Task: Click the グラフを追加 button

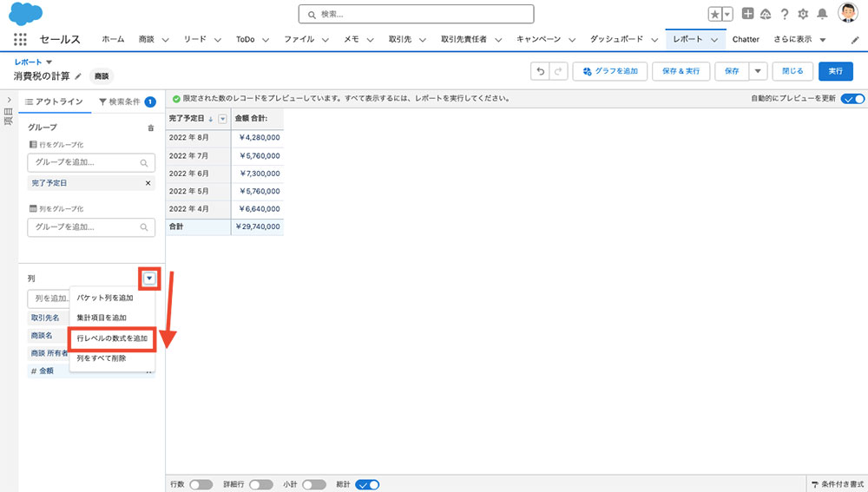Action: point(610,71)
